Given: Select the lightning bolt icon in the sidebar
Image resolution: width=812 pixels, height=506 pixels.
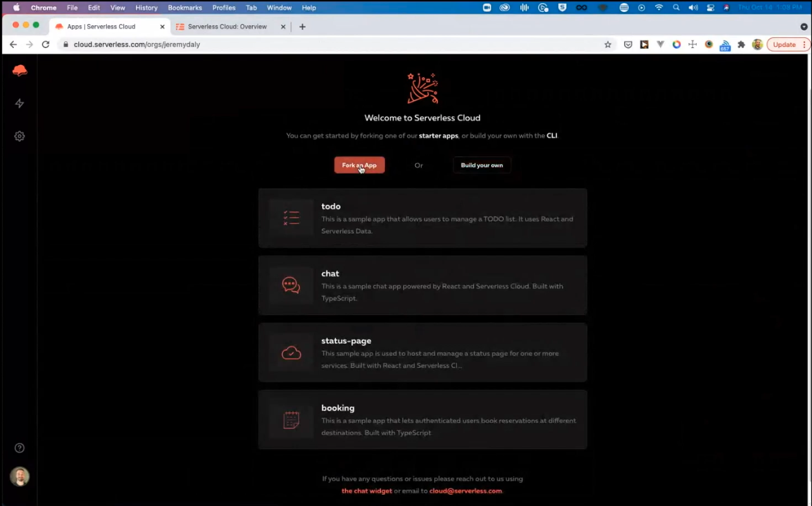Looking at the screenshot, I should click(19, 103).
